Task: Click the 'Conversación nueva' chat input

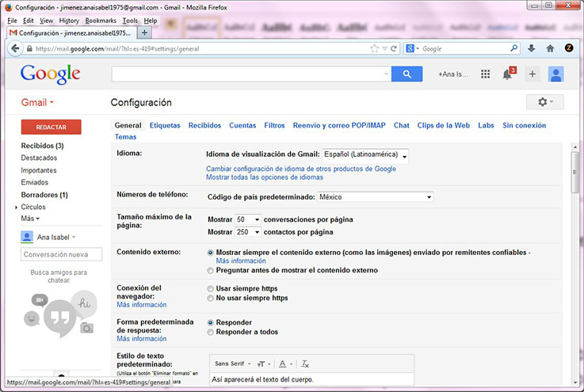Action: [x=61, y=254]
